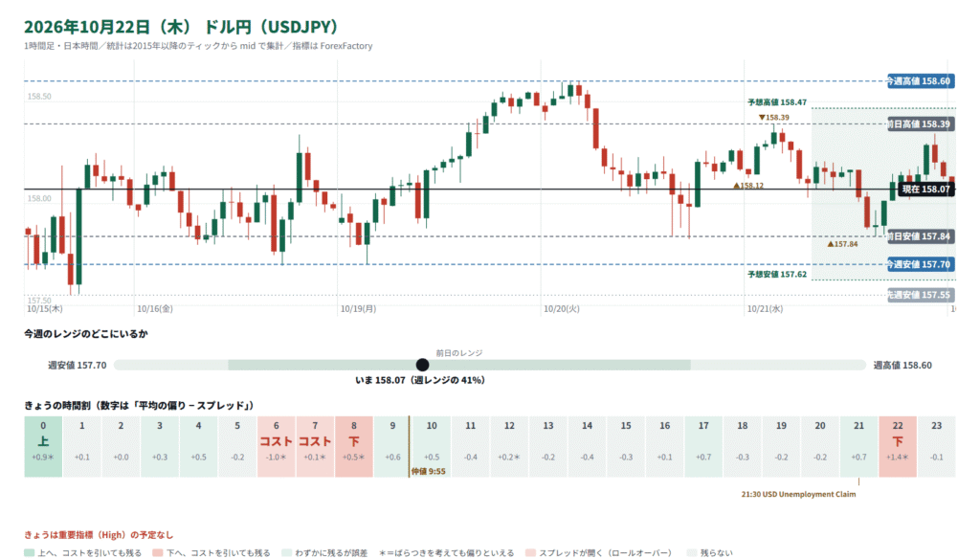Select hour 13 cell in timetable
The height and width of the screenshot is (559, 980).
(x=548, y=446)
